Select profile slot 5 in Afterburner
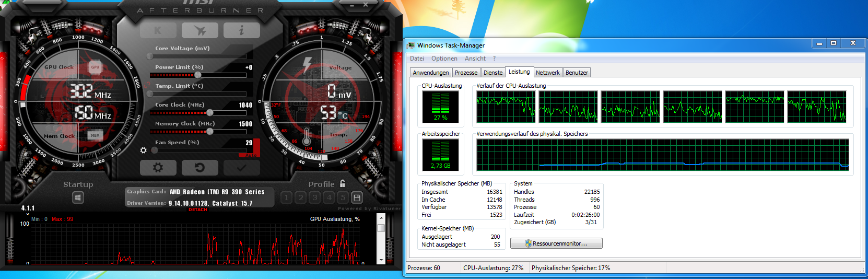Viewport: 868px width, 279px height. coord(343,197)
